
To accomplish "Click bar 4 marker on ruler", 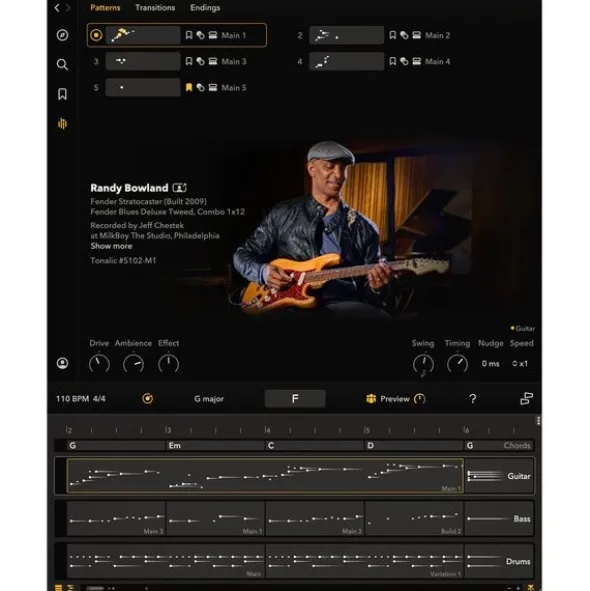I will pos(267,430).
